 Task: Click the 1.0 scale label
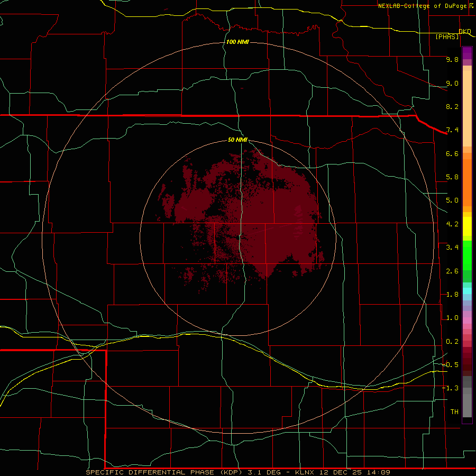452,318
